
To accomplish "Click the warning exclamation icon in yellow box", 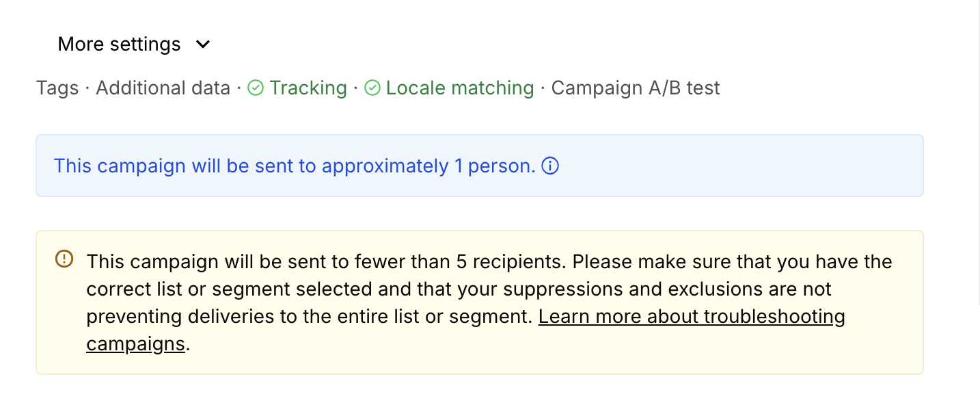I will click(x=64, y=259).
